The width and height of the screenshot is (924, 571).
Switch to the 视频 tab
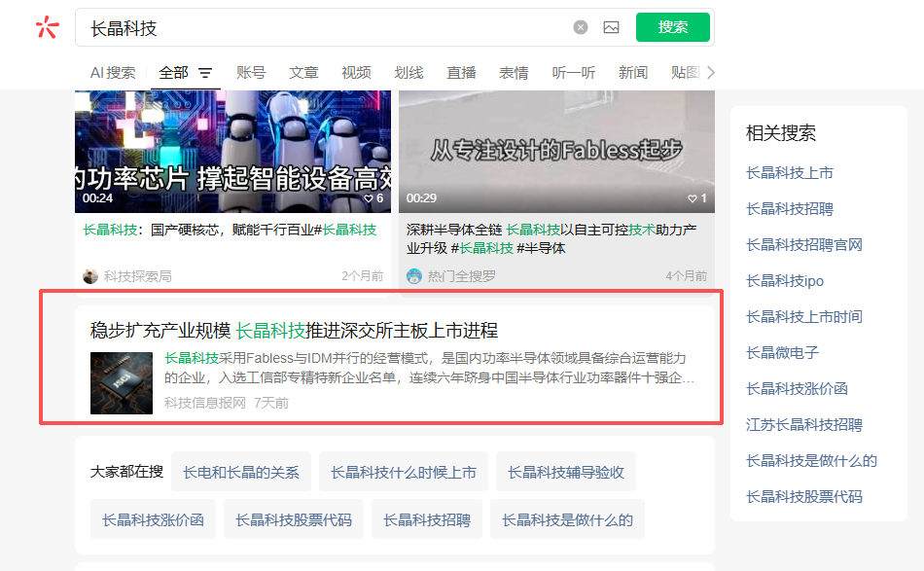click(356, 73)
